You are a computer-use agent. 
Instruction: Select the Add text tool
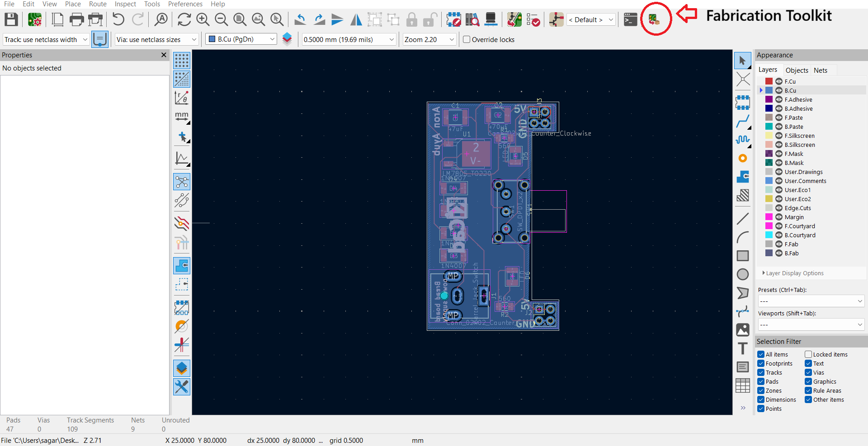point(743,348)
